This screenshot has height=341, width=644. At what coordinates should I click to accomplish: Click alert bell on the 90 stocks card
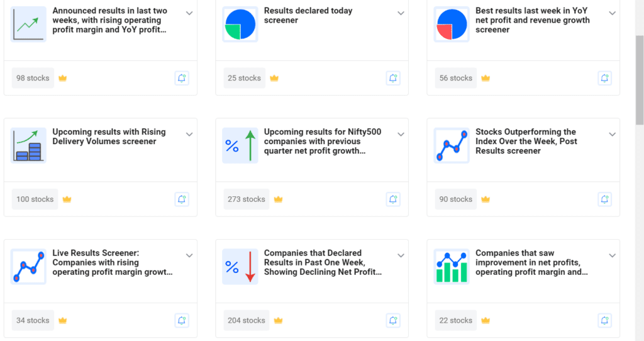[604, 199]
